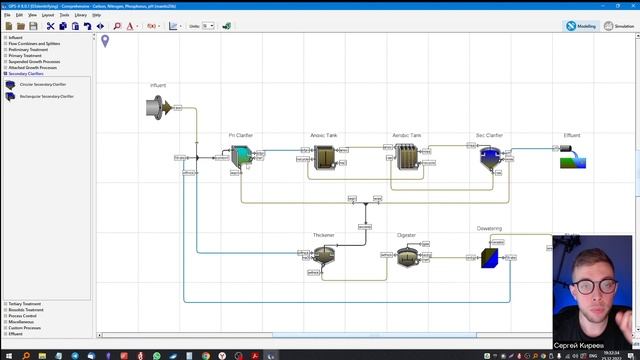Expand the Influent library category
This screenshot has width=640, height=360.
point(6,38)
